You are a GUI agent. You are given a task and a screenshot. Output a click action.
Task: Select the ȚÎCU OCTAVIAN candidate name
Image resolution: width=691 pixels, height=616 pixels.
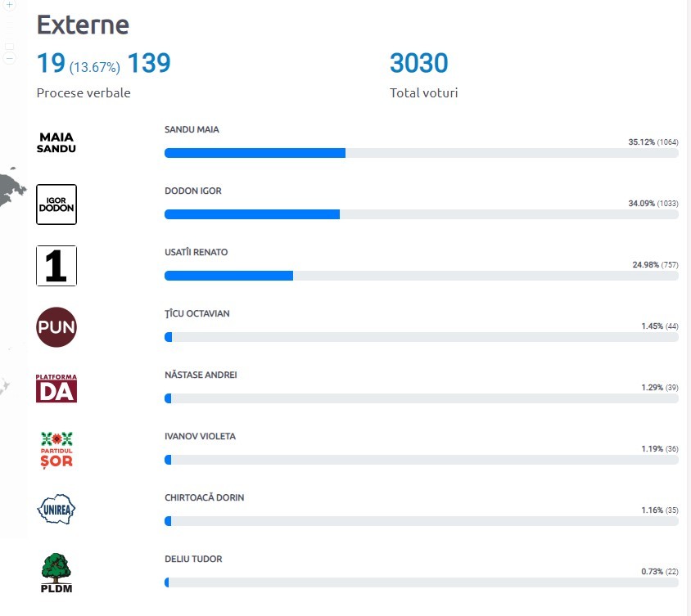coord(197,313)
